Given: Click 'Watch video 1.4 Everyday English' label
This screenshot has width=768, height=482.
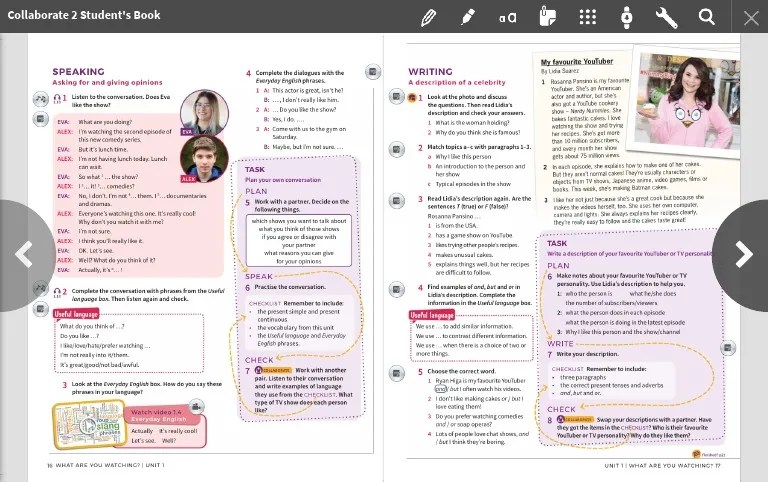Looking at the screenshot, I should tap(159, 415).
